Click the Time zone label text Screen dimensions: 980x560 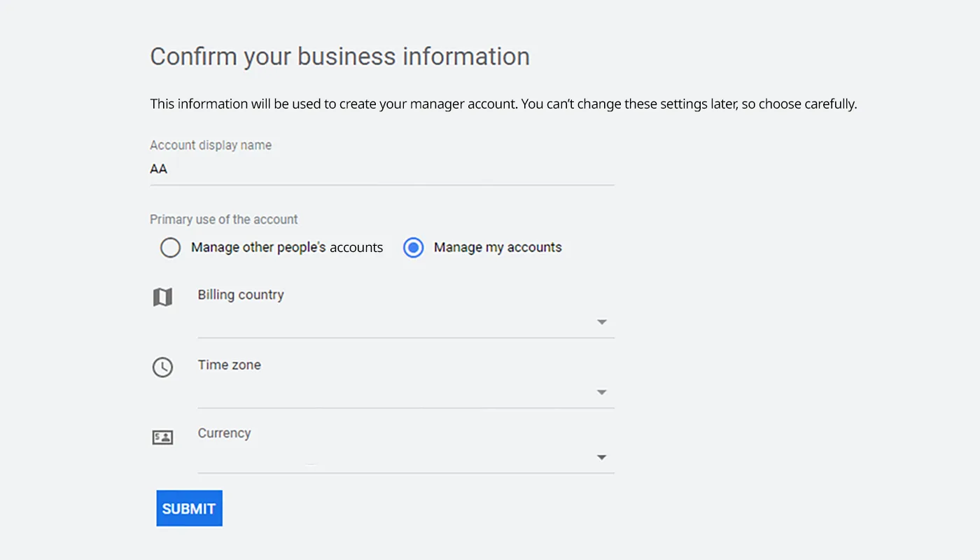(230, 365)
